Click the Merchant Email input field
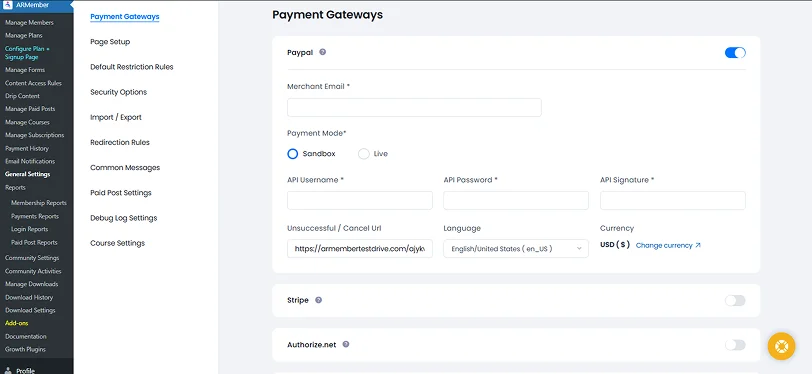 pos(414,107)
